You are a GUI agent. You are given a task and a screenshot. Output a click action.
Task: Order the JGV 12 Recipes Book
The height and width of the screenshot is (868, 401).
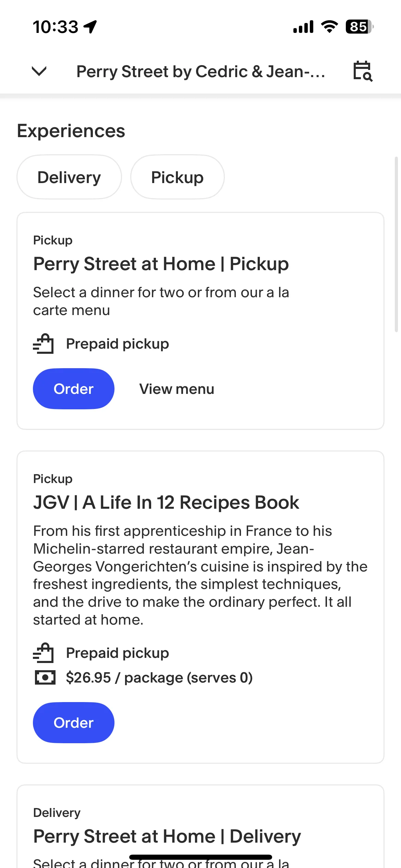74,723
